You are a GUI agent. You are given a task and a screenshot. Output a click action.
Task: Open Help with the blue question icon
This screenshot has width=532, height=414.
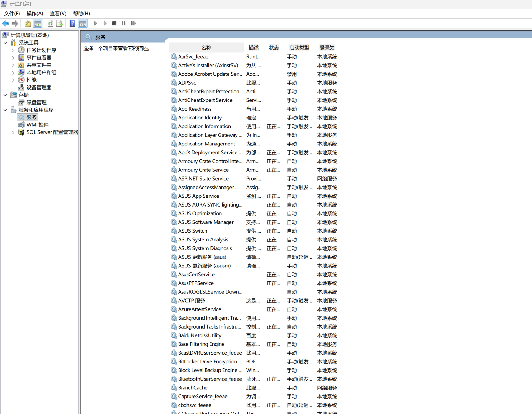pos(72,24)
